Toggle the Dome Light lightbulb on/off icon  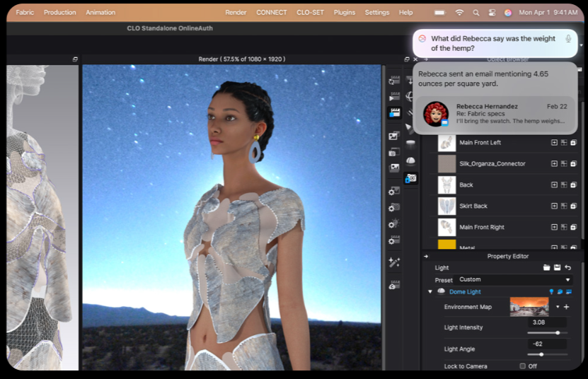(551, 291)
